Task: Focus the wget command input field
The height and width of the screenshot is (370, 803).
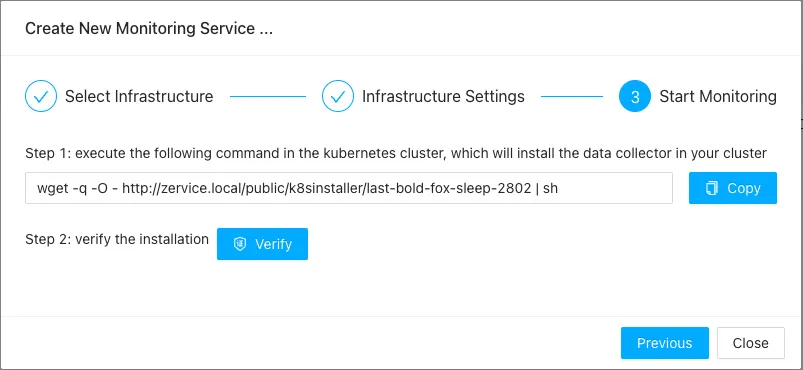Action: [349, 188]
